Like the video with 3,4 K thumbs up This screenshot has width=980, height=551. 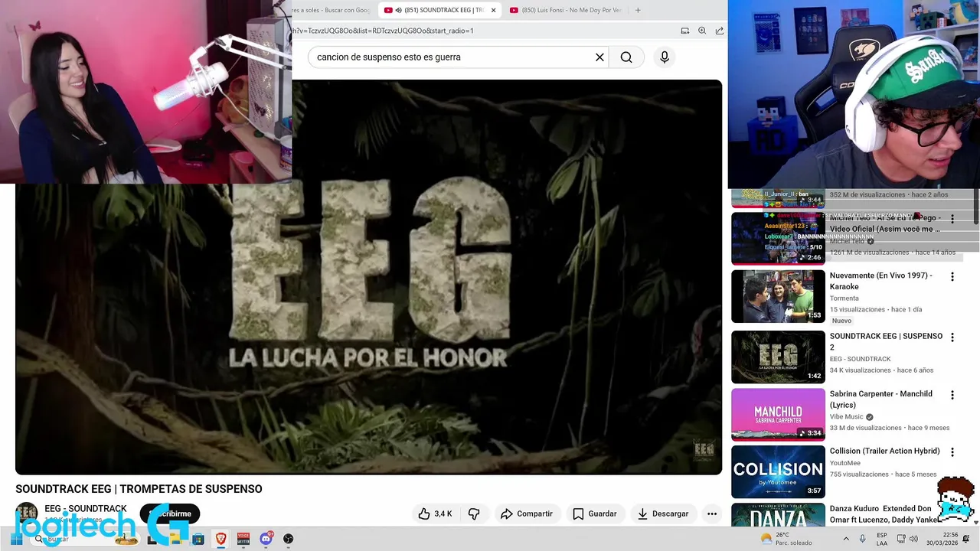click(x=435, y=514)
